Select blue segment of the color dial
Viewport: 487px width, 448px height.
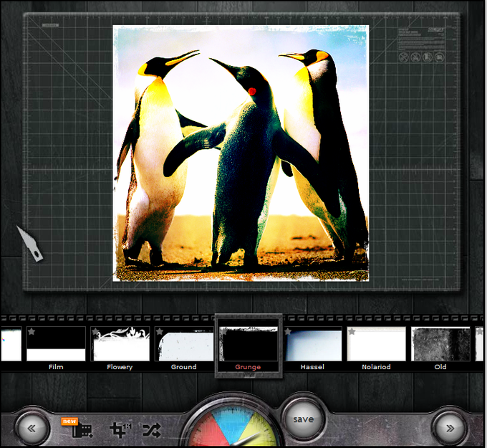(x=232, y=423)
